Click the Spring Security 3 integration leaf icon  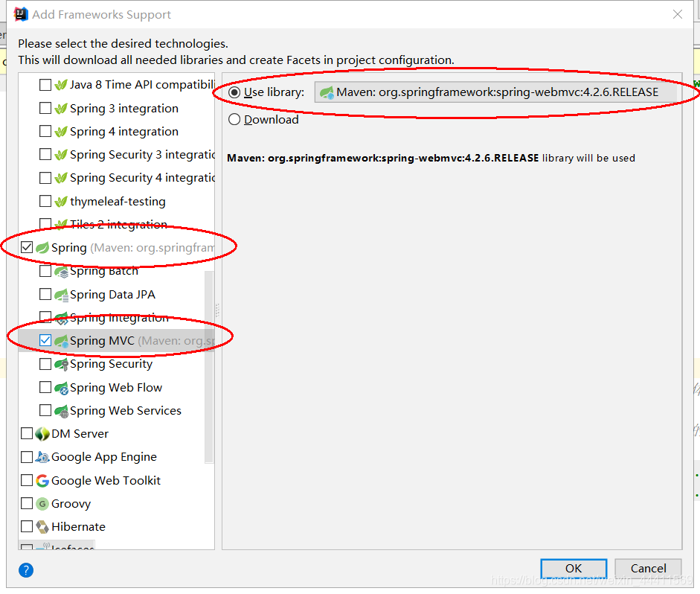point(61,155)
